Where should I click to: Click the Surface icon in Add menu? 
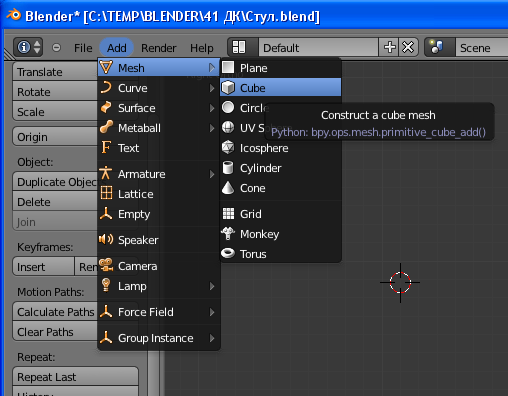(106, 108)
